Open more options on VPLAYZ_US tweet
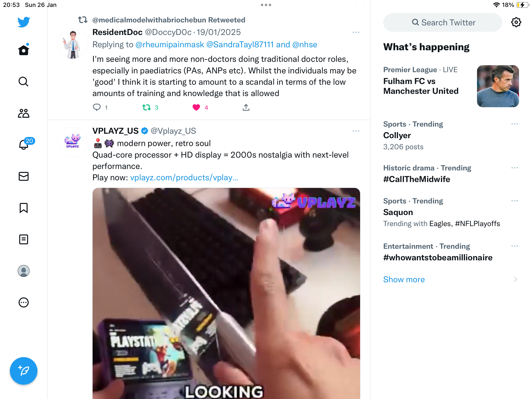The height and width of the screenshot is (399, 532). [x=356, y=131]
